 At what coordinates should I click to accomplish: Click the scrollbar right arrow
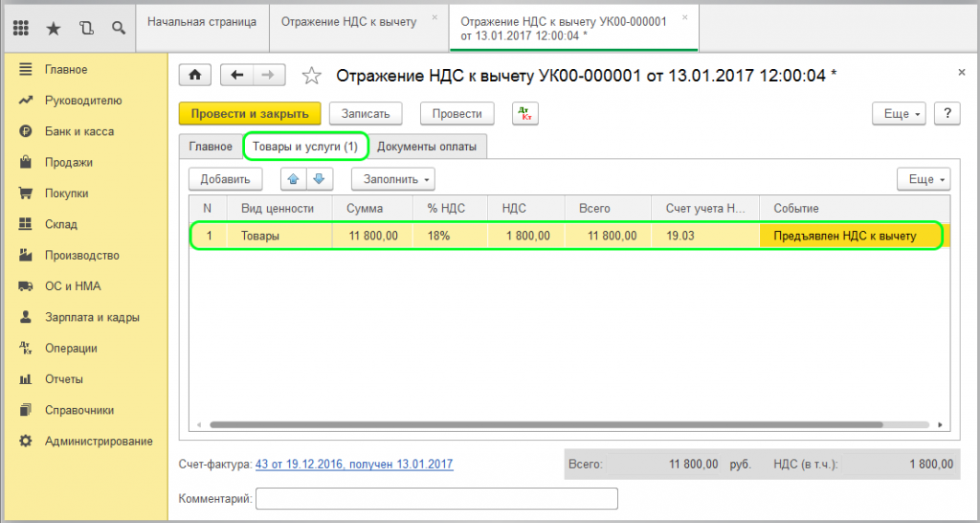942,424
